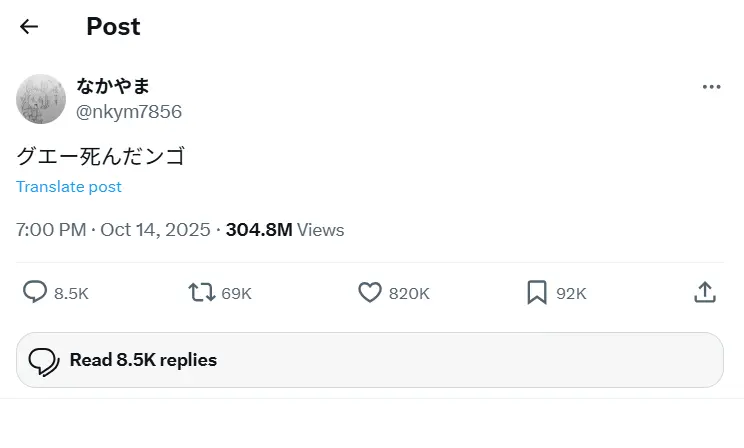Click the post text グエー死んだンゴ

pos(100,156)
